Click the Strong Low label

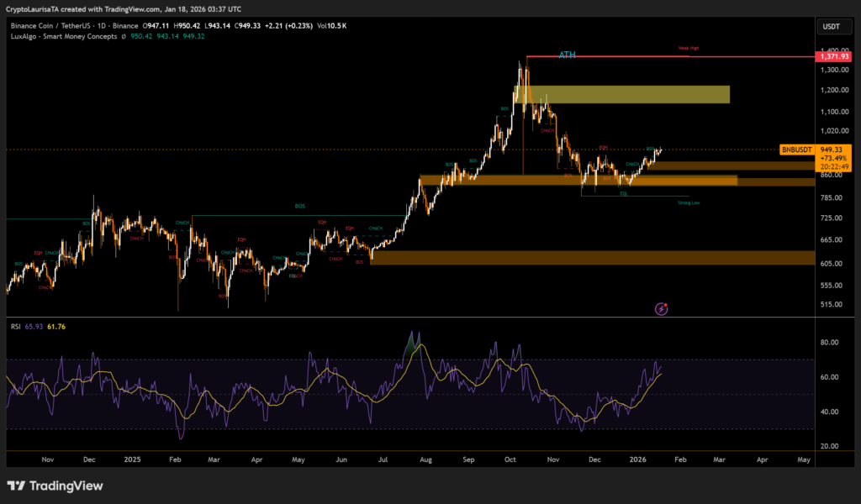coord(689,203)
